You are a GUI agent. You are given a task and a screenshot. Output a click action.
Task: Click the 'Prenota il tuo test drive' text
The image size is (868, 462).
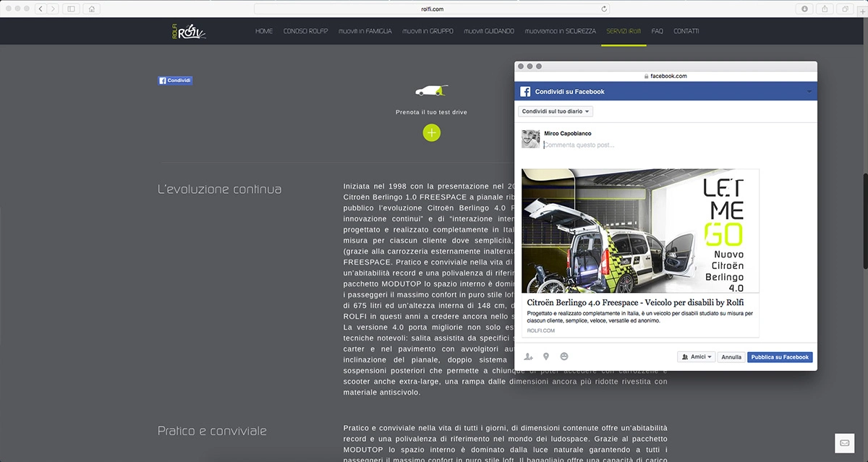click(431, 112)
